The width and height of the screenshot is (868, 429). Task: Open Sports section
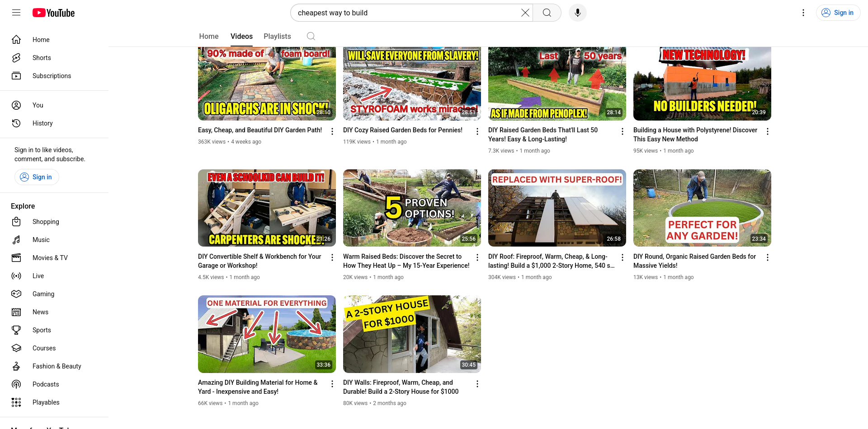click(x=54, y=330)
